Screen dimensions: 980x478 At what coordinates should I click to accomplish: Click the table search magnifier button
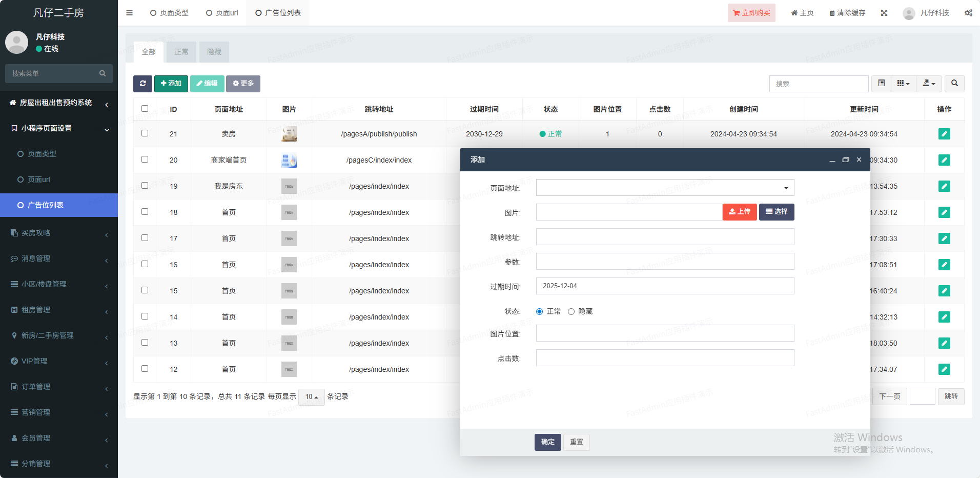coord(954,84)
